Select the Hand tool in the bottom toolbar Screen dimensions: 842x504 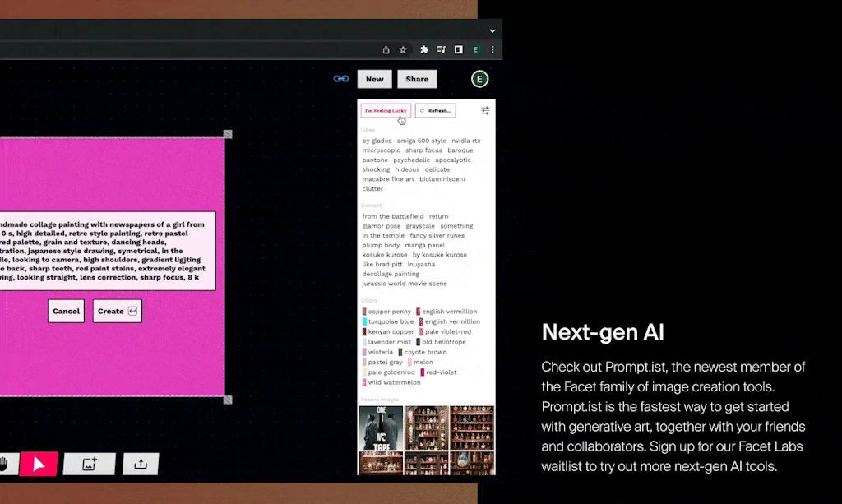(8, 464)
